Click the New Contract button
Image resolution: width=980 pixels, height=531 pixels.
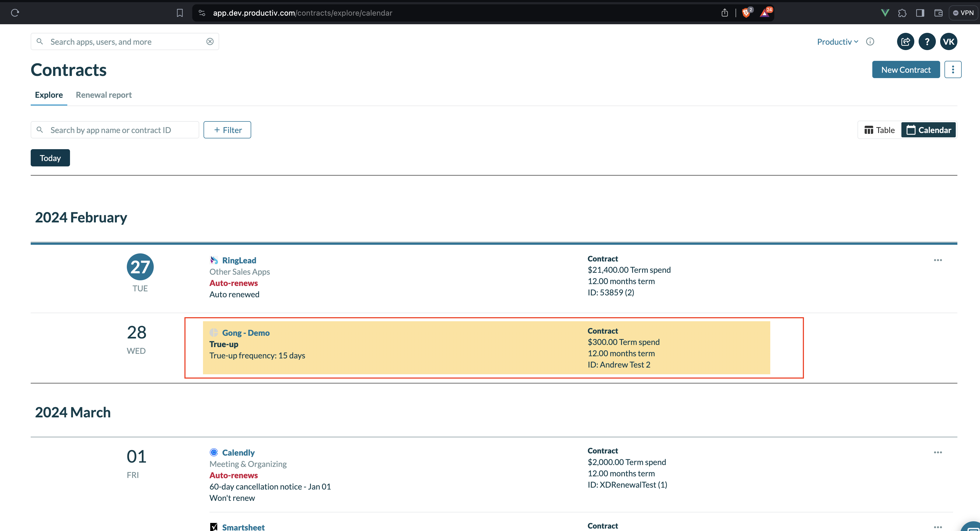pyautogui.click(x=905, y=70)
